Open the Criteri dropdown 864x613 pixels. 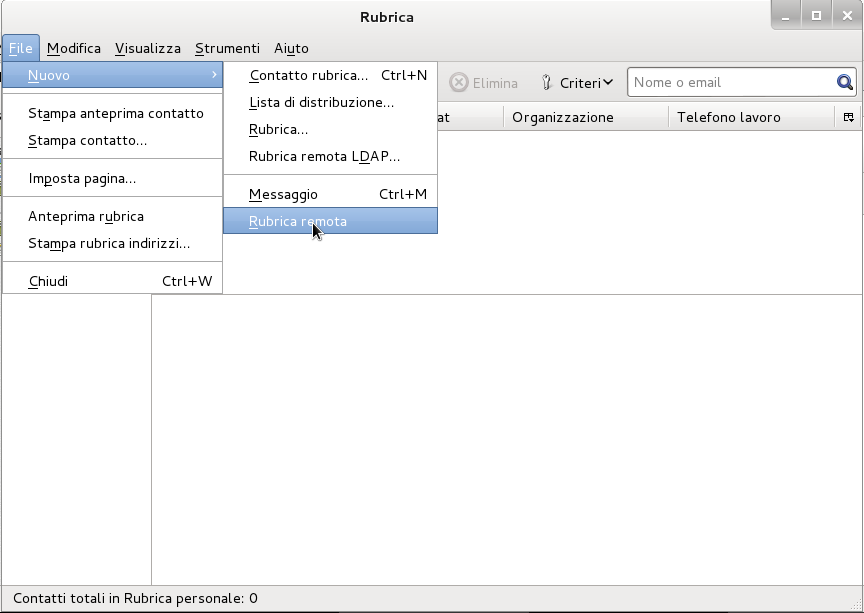[x=577, y=83]
